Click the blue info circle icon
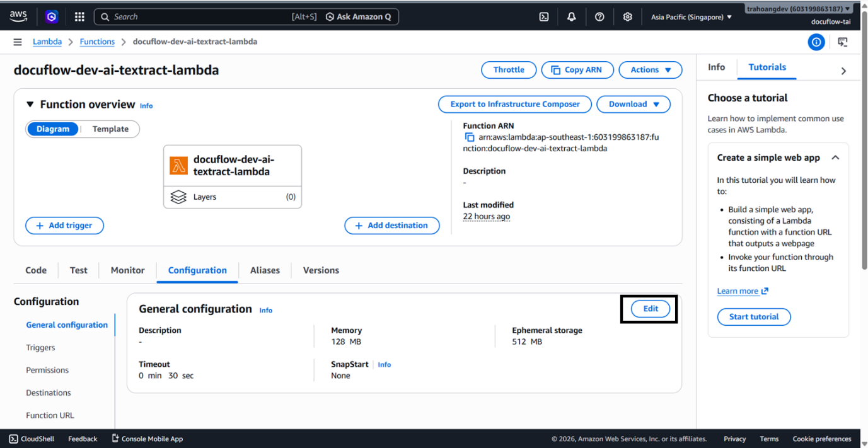The image size is (868, 448). click(816, 42)
